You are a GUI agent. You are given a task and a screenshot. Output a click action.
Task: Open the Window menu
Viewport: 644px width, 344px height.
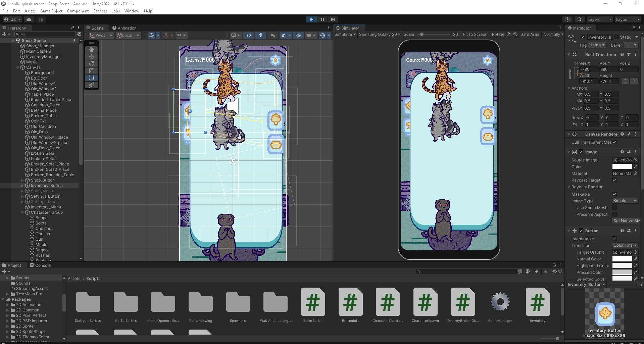(x=132, y=11)
